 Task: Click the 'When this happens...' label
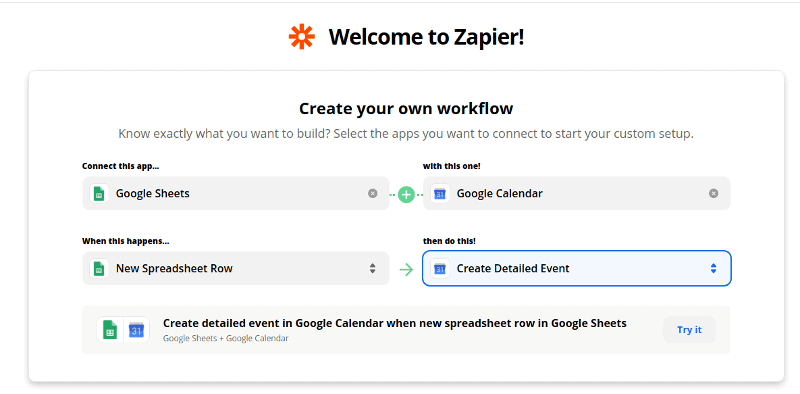(126, 241)
